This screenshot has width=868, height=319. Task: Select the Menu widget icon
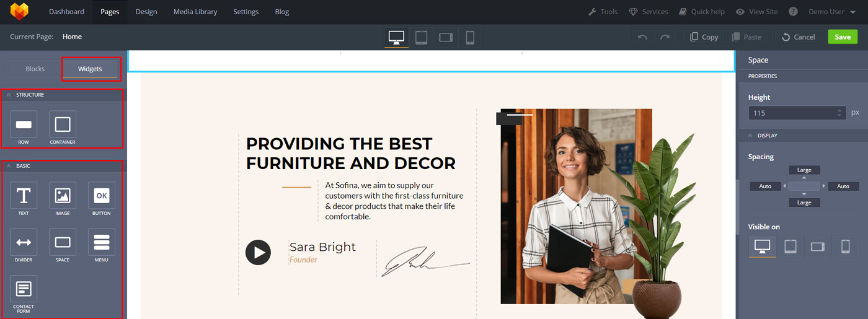tap(101, 242)
